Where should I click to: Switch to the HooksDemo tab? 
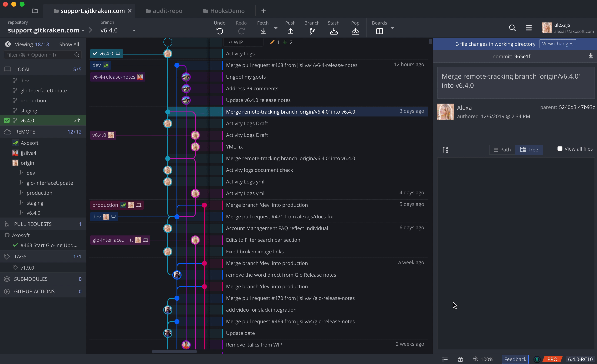click(x=224, y=11)
